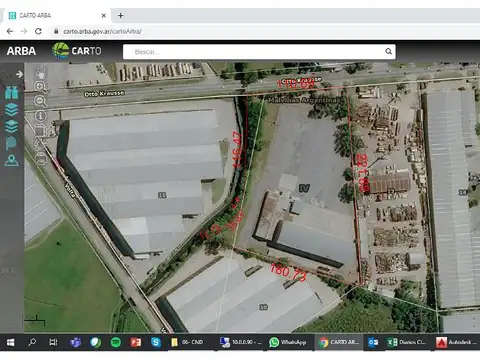The image size is (480, 360).
Task: Expand the sidebar with the arrow icon
Action: point(19,74)
